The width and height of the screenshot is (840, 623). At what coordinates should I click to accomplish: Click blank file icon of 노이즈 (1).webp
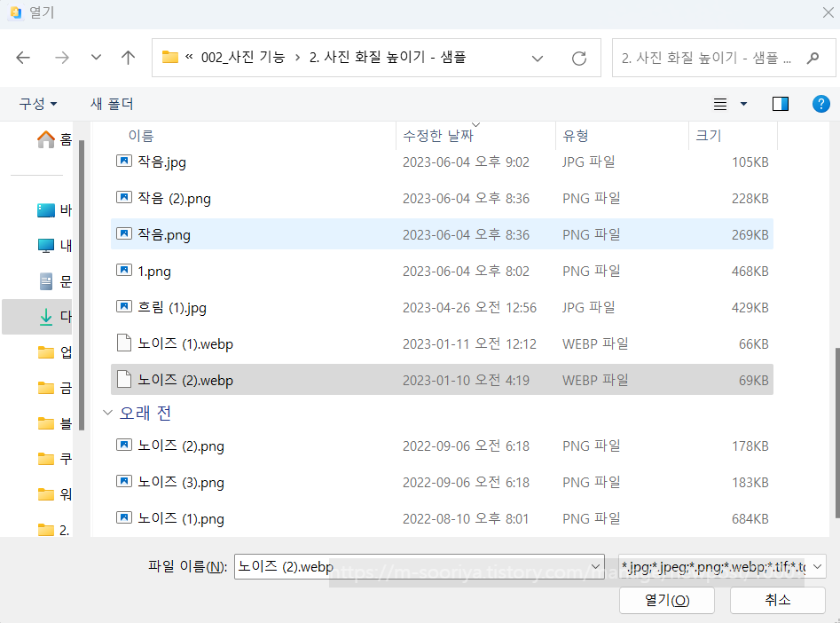124,343
